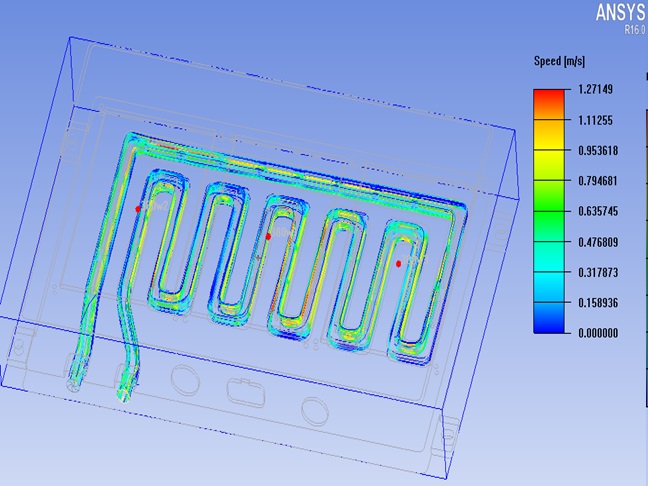The image size is (648, 486).
Task: Select the rightmost red probe point
Action: coord(398,264)
